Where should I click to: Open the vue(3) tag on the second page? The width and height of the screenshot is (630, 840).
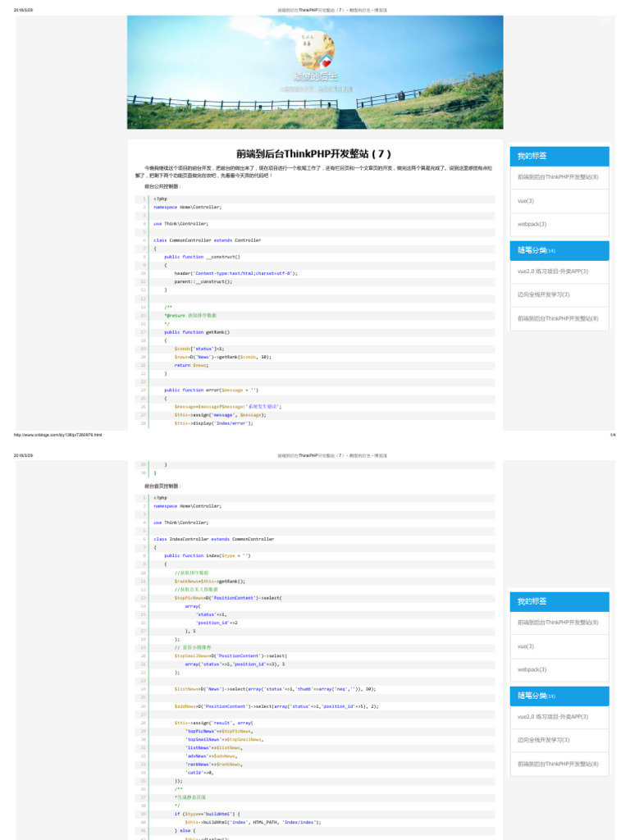click(526, 646)
